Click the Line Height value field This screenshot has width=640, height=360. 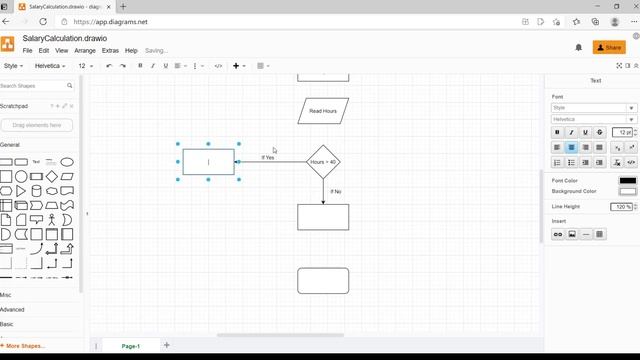(x=621, y=207)
